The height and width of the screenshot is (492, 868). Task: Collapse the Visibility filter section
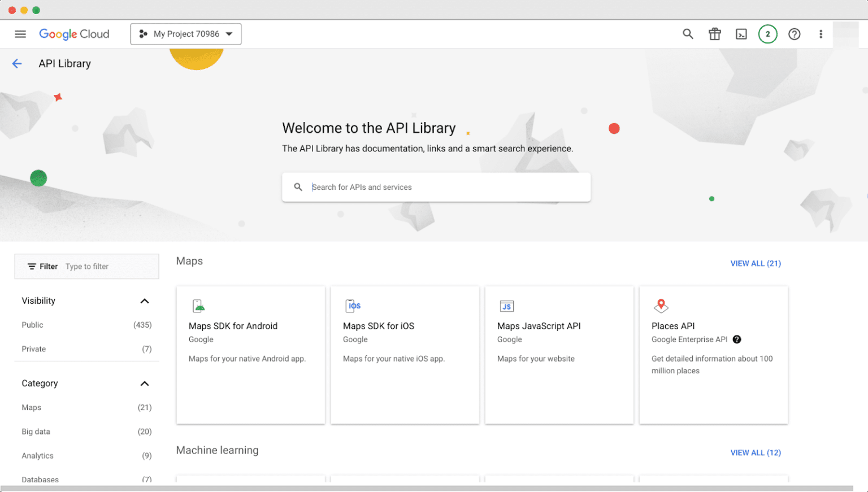tap(145, 301)
